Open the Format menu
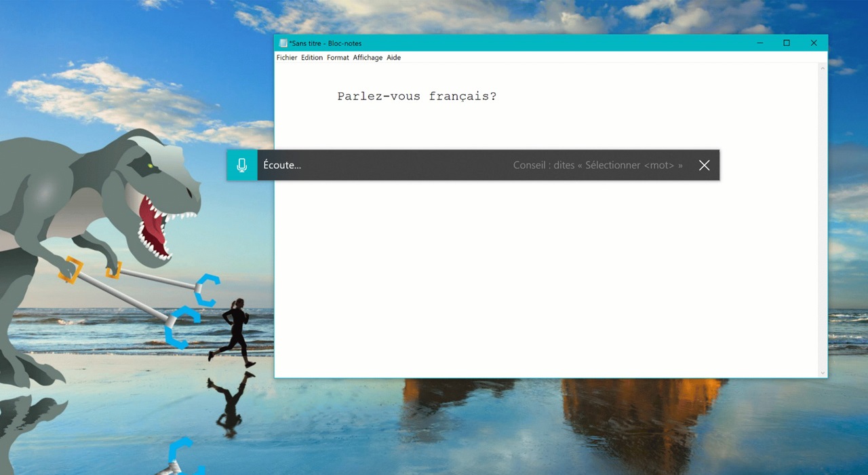This screenshot has width=868, height=475. pos(338,58)
